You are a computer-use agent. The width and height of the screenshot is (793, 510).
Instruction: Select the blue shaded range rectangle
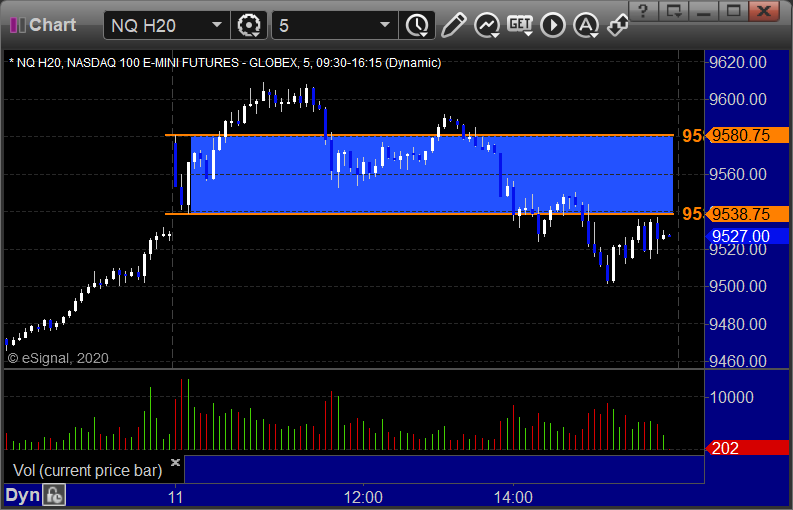[432, 175]
